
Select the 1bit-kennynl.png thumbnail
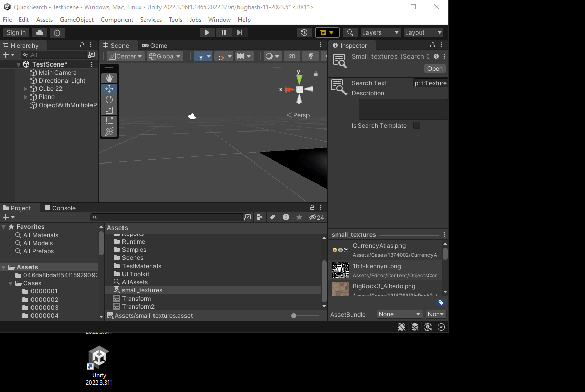pyautogui.click(x=341, y=270)
